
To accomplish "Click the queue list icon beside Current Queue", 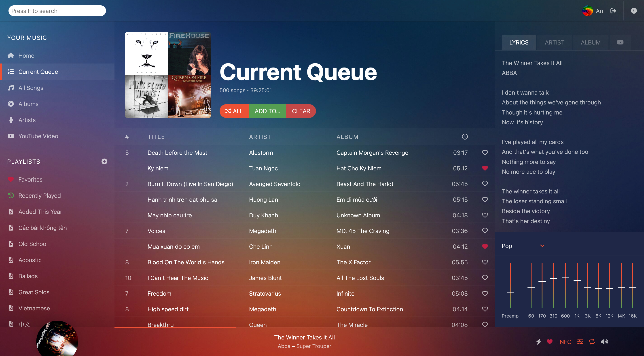I will (x=11, y=72).
